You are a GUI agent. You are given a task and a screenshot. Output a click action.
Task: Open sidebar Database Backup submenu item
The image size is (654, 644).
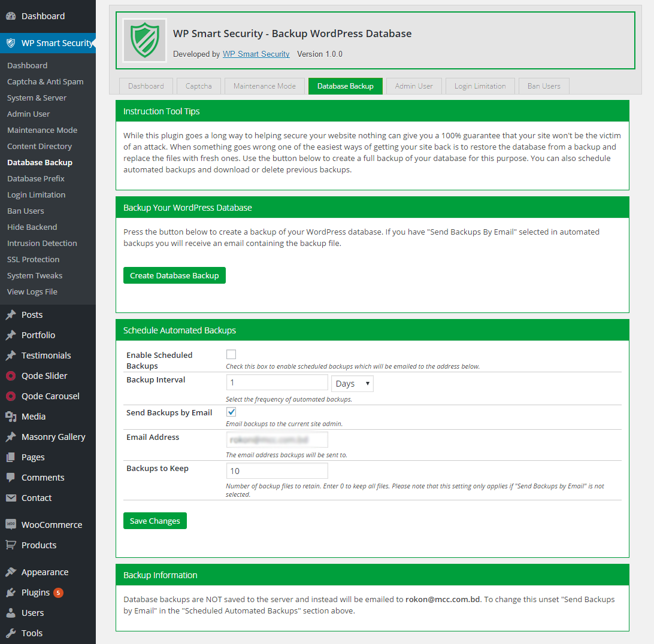(x=40, y=163)
